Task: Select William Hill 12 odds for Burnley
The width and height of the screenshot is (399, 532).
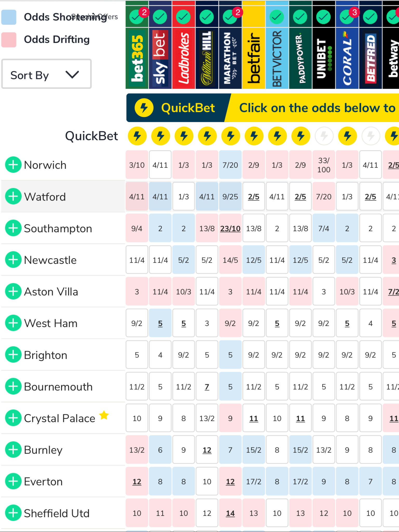Action: (207, 450)
